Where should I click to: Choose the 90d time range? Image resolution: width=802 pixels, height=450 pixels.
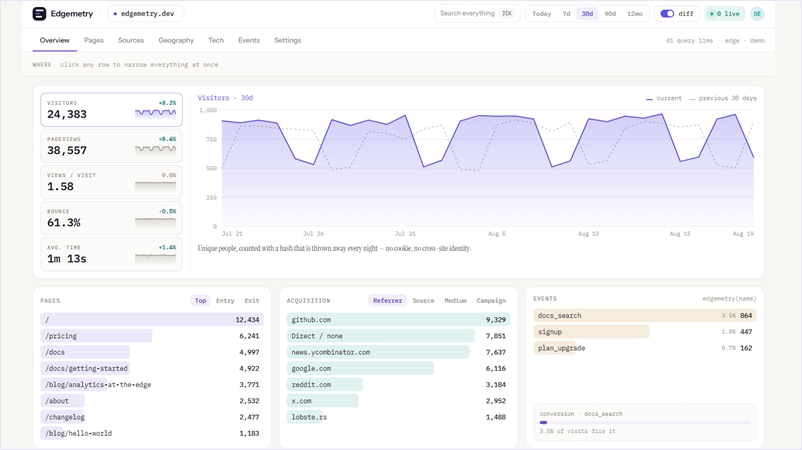click(610, 14)
